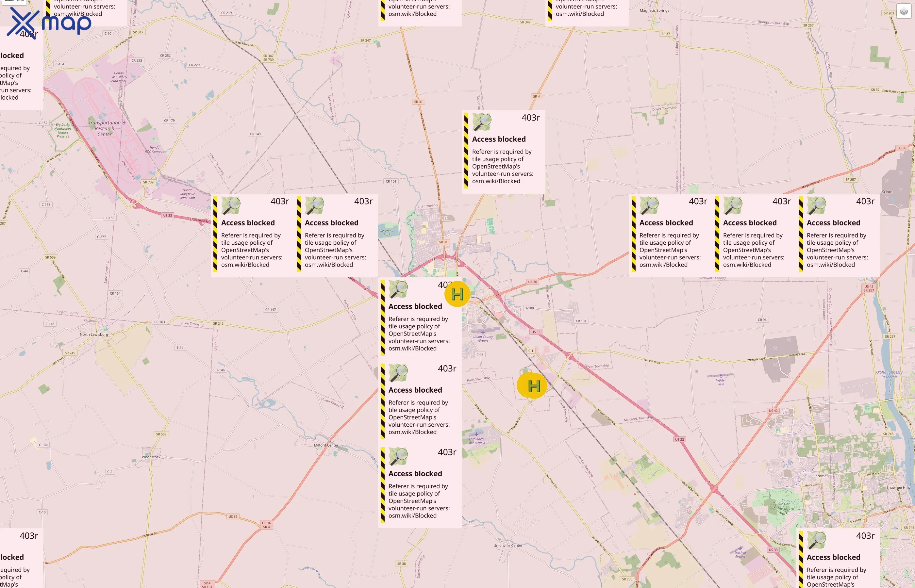915x588 pixels.
Task: Click the Honda R&D Campus label
Action: coord(154,149)
